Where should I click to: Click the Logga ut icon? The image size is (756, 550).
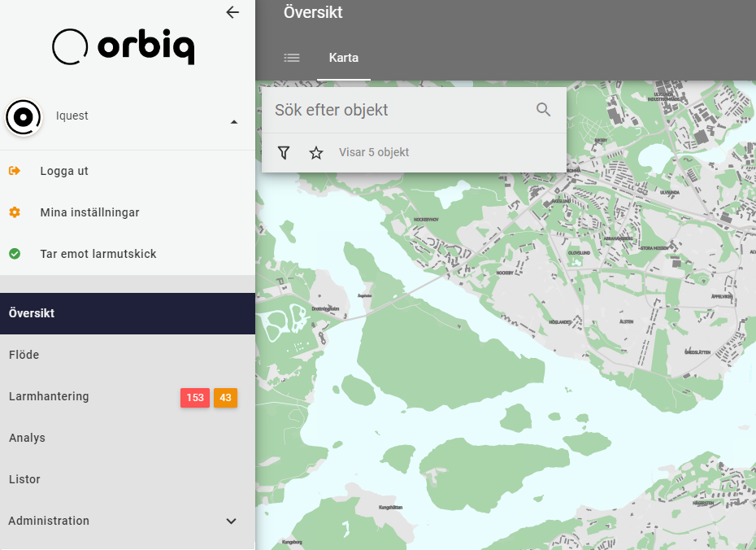tap(15, 170)
